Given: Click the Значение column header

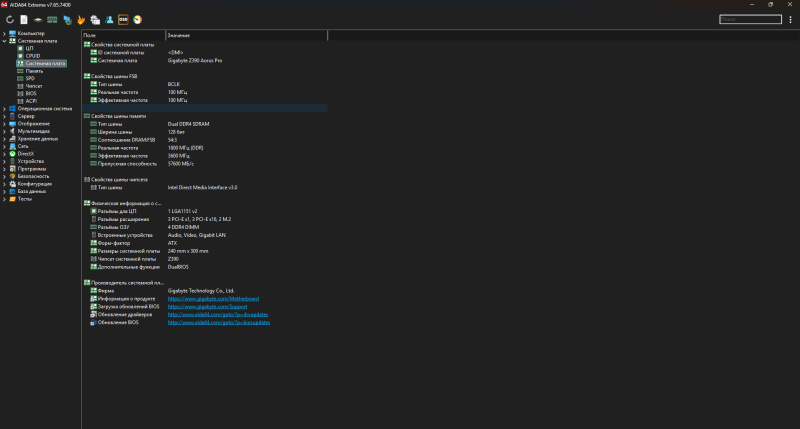Looking at the screenshot, I should 178,35.
